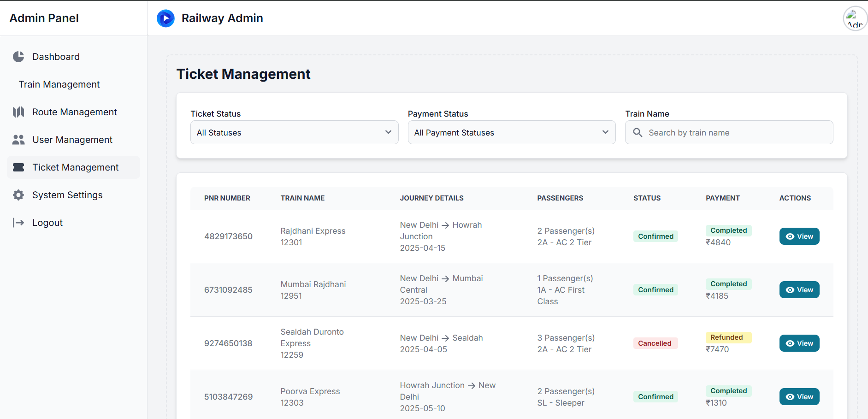Image resolution: width=868 pixels, height=419 pixels.
Task: Click the Railway Admin logo icon
Action: click(x=165, y=18)
